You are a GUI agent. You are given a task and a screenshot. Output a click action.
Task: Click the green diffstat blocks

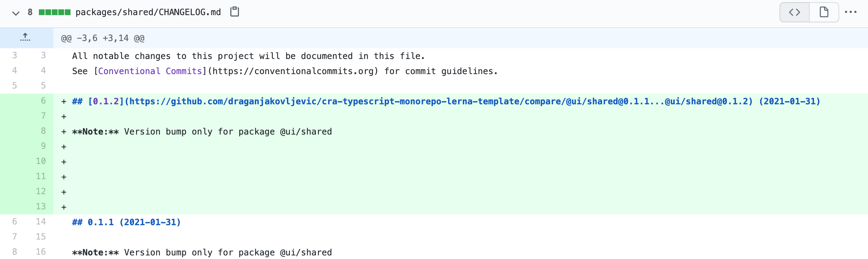54,12
